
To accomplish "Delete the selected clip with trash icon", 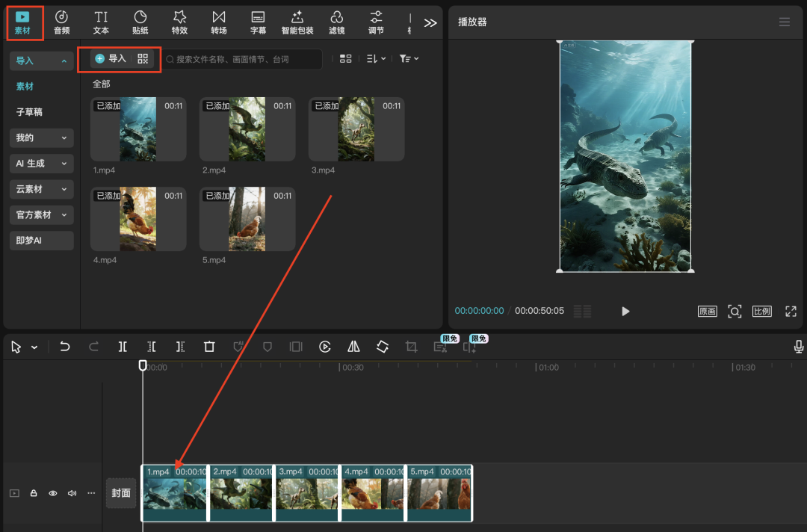I will (209, 347).
